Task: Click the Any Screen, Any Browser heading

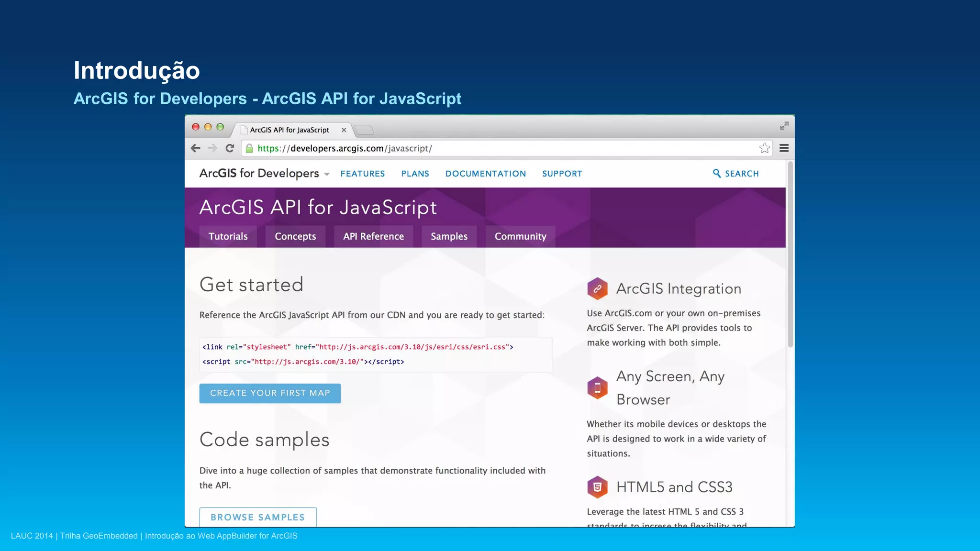Action: (670, 388)
